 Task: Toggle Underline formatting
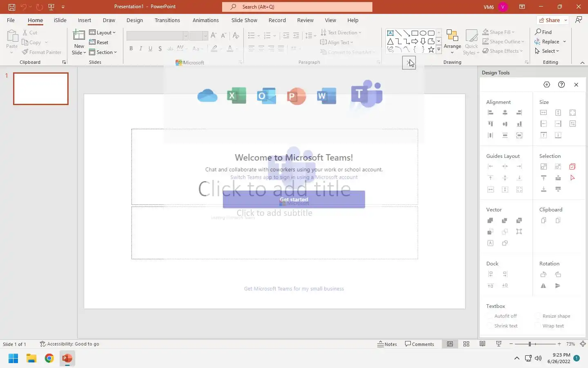150,49
